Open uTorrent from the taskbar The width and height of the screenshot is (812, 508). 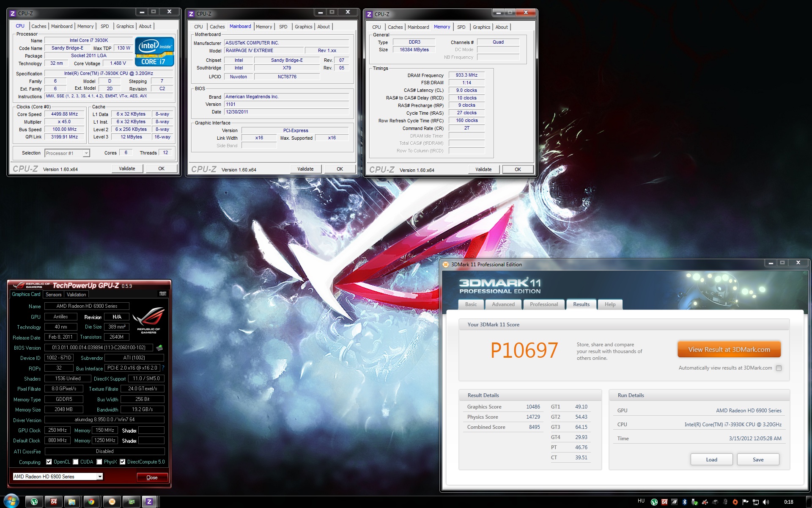coord(34,502)
